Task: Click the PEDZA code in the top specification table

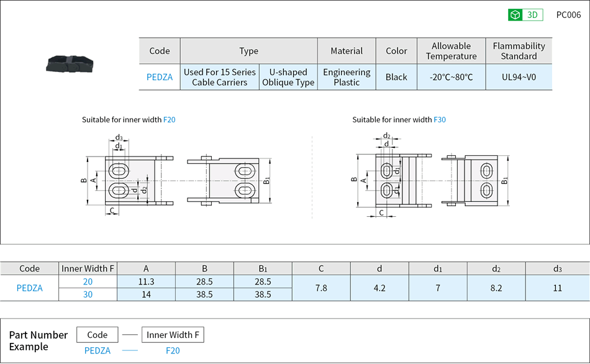Action: (160, 77)
